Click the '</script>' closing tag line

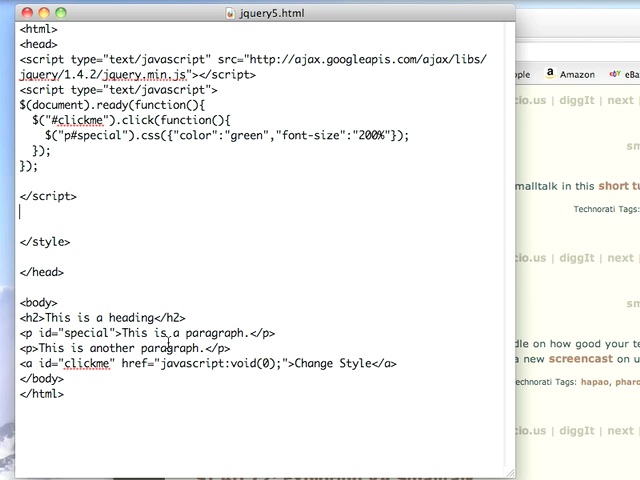[x=48, y=196]
